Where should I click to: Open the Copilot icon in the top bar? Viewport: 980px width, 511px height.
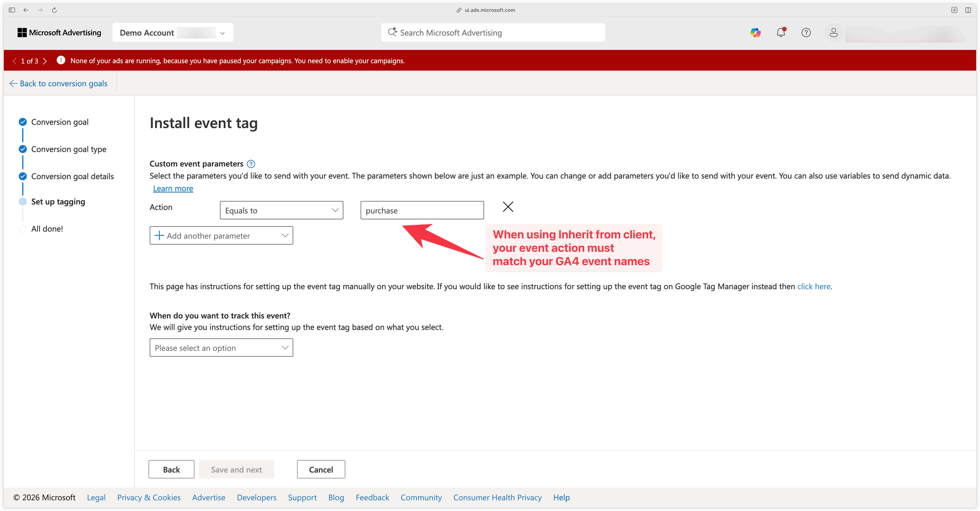[x=755, y=32]
